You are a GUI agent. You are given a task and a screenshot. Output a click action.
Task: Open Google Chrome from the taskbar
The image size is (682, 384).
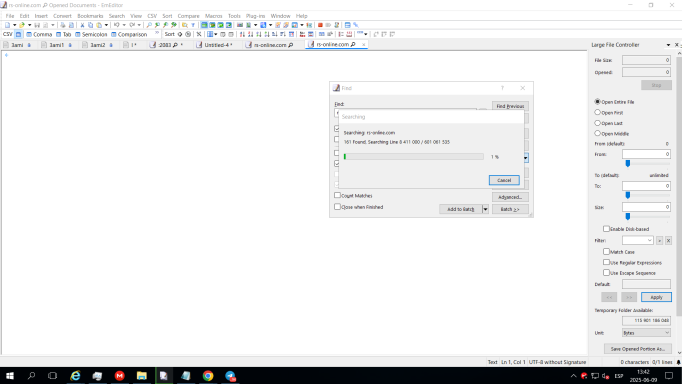[208, 376]
